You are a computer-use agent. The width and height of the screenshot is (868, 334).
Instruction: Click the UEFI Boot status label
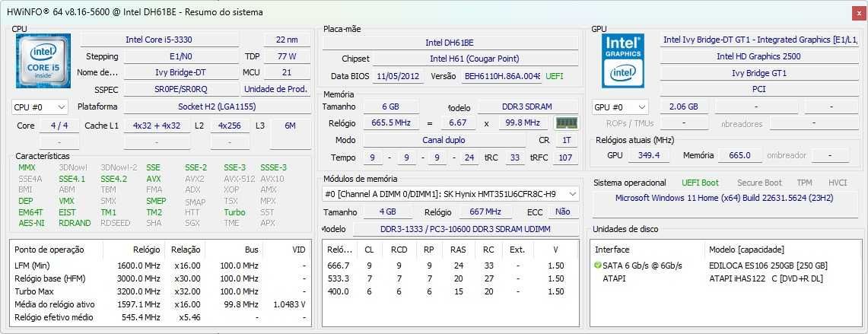point(701,183)
